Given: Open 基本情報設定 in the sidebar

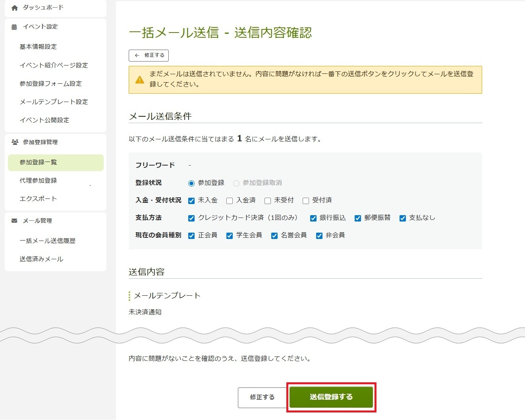Looking at the screenshot, I should [38, 47].
